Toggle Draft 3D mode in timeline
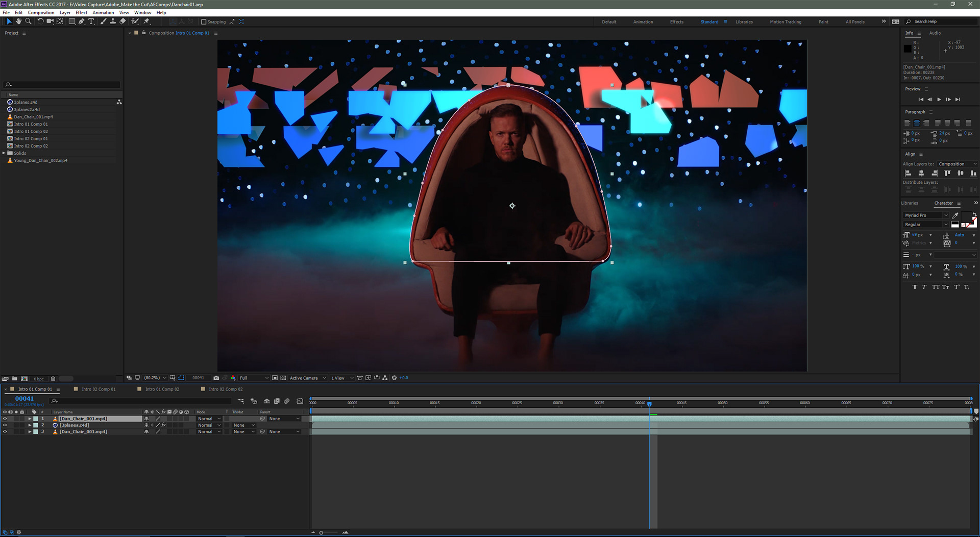This screenshot has width=980, height=537. tap(254, 401)
